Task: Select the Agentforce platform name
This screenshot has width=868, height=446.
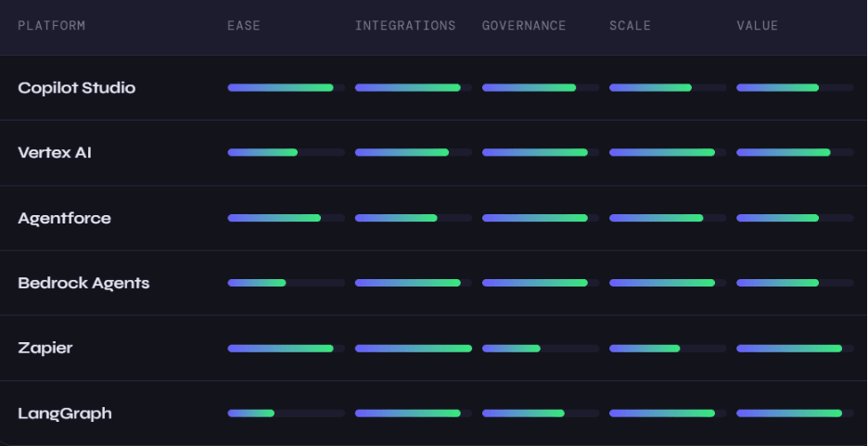Action: [64, 218]
